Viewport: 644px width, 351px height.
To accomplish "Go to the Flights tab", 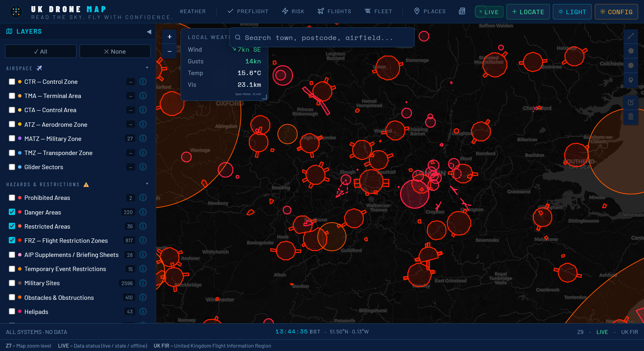I will [x=334, y=11].
